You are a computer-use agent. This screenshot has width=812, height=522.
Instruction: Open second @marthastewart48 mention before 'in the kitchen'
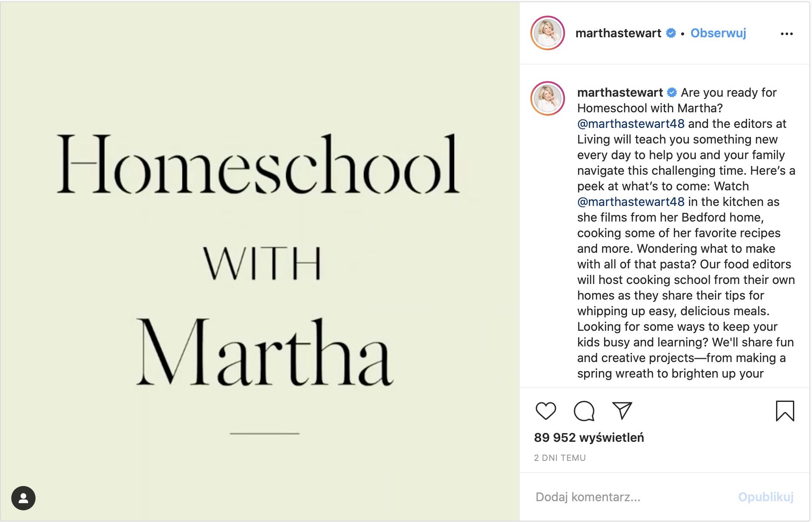click(630, 202)
